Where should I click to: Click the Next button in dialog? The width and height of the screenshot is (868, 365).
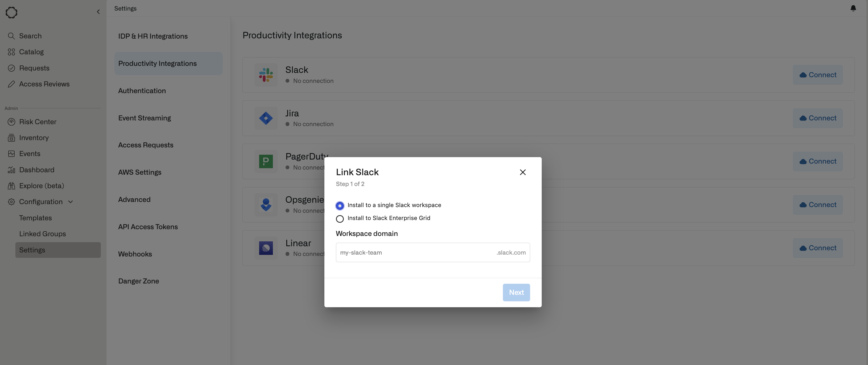point(516,292)
